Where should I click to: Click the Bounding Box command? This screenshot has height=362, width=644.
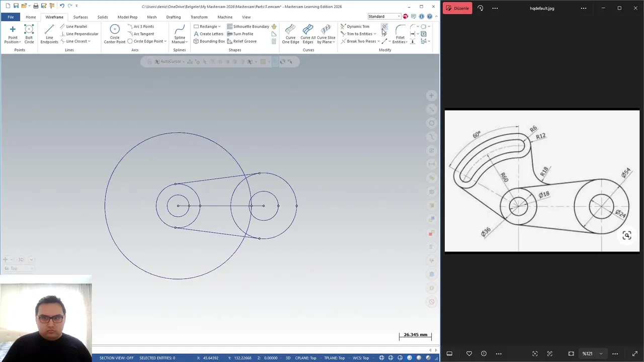point(209,41)
